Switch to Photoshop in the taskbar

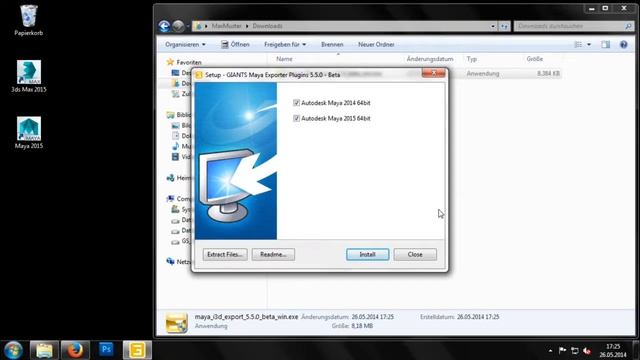pos(106,350)
